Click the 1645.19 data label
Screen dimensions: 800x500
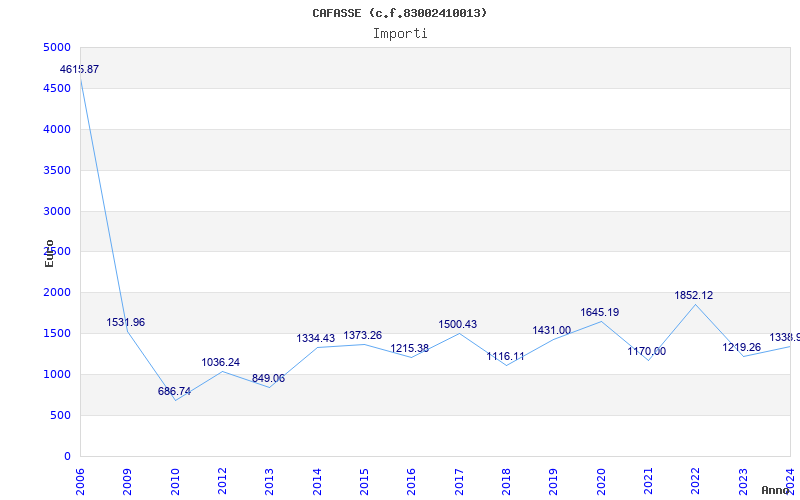tap(599, 312)
